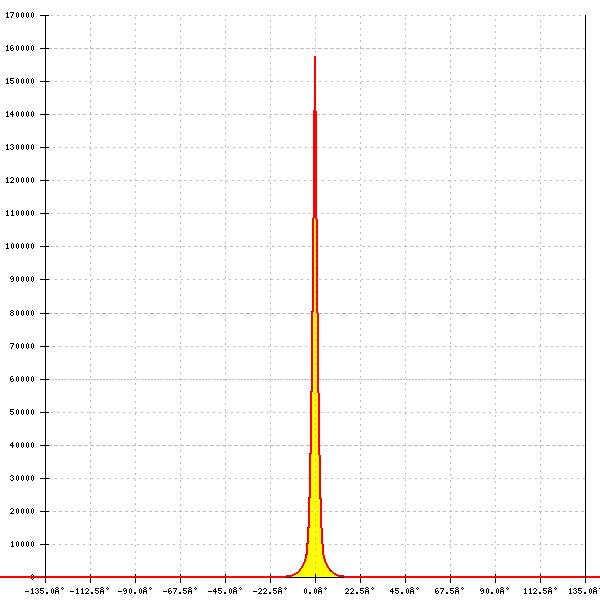Click the -90.0 degree x-axis label
This screenshot has width=600, height=600.
[x=135, y=591]
